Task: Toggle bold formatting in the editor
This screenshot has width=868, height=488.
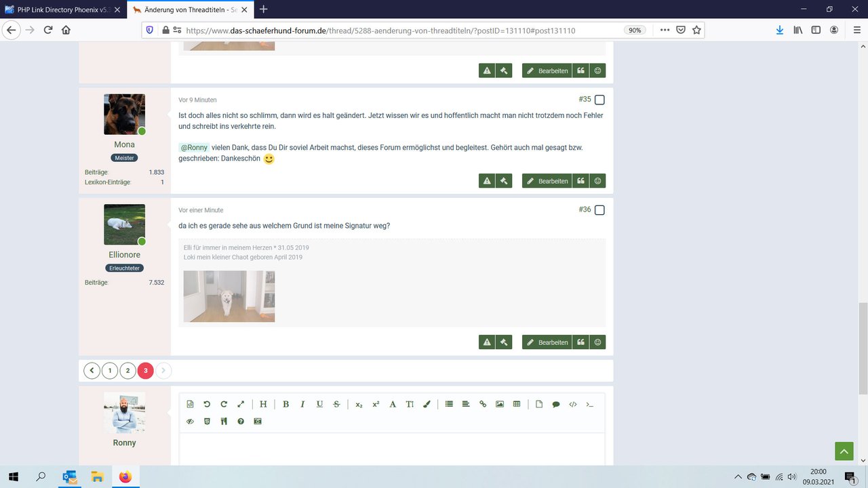Action: [x=285, y=405]
